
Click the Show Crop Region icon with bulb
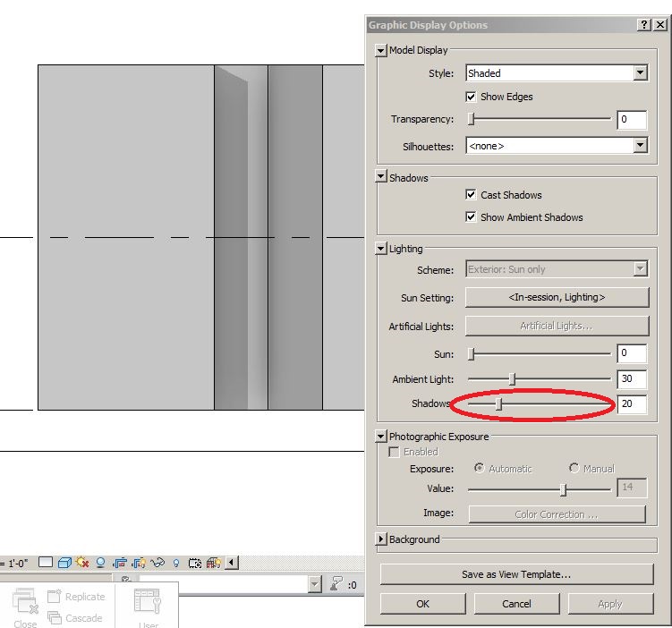(139, 563)
